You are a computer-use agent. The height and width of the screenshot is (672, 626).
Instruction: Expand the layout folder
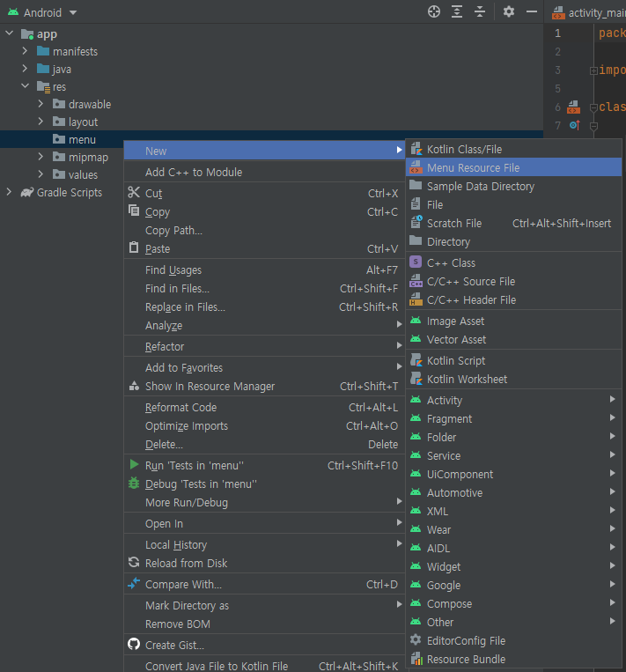click(41, 122)
